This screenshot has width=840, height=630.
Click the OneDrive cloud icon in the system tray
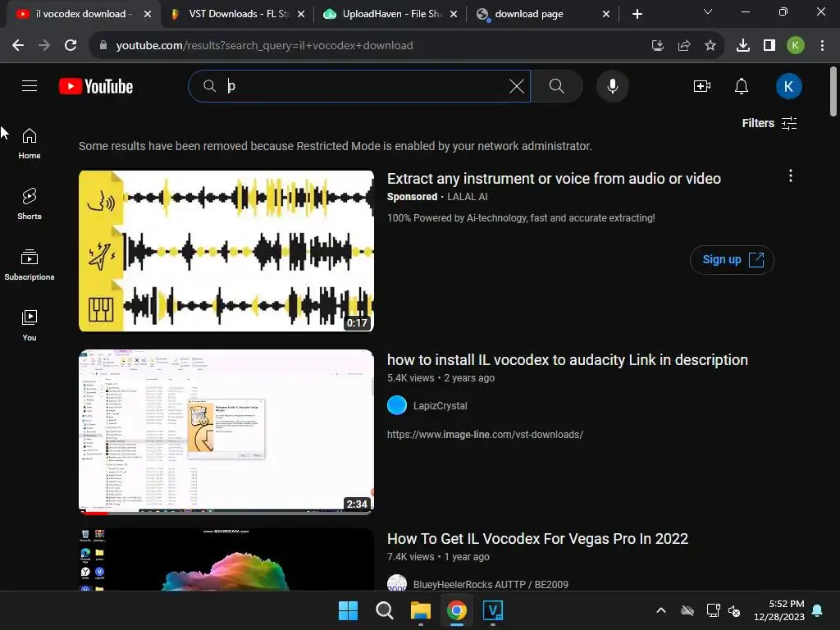tap(687, 610)
